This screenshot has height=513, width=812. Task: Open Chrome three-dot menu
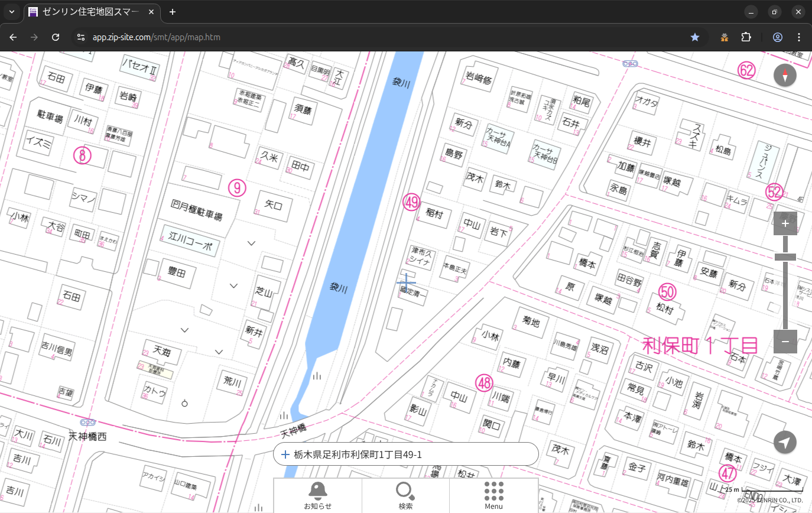799,37
